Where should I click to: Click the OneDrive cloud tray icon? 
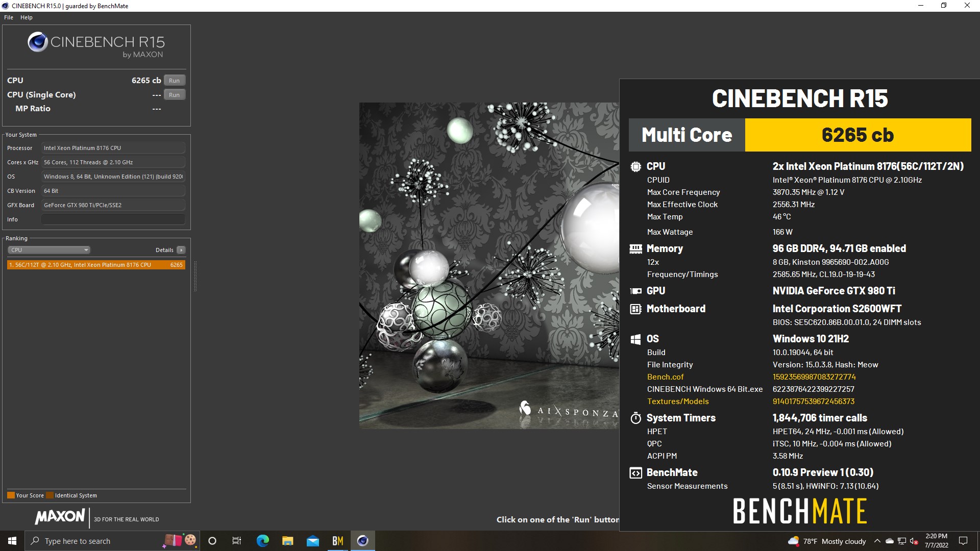(890, 541)
